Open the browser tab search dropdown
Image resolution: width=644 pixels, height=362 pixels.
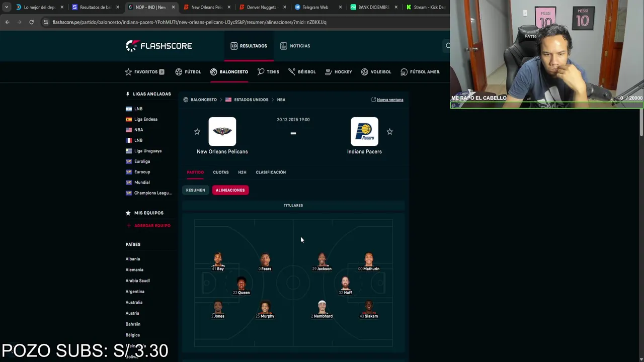(7, 8)
